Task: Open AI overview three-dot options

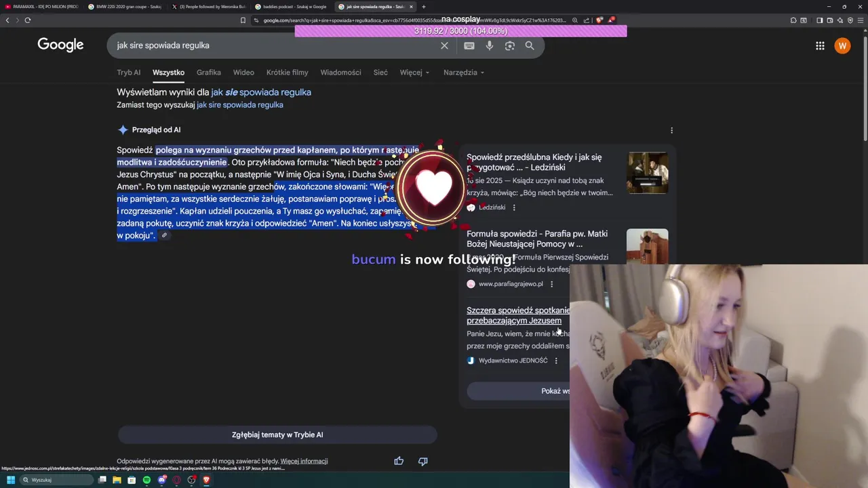Action: [x=671, y=130]
